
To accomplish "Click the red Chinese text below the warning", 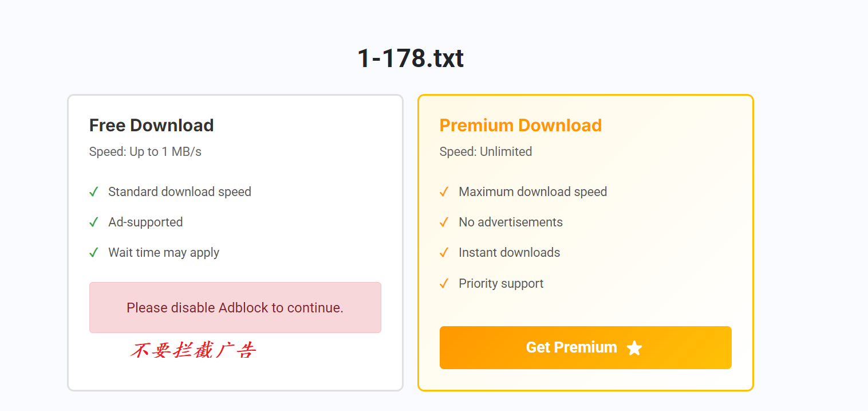I will 194,350.
